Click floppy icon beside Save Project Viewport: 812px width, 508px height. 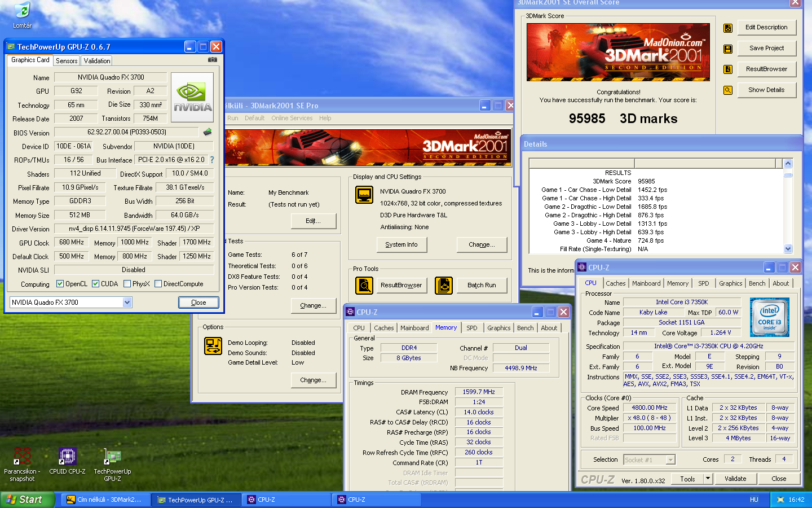point(728,49)
